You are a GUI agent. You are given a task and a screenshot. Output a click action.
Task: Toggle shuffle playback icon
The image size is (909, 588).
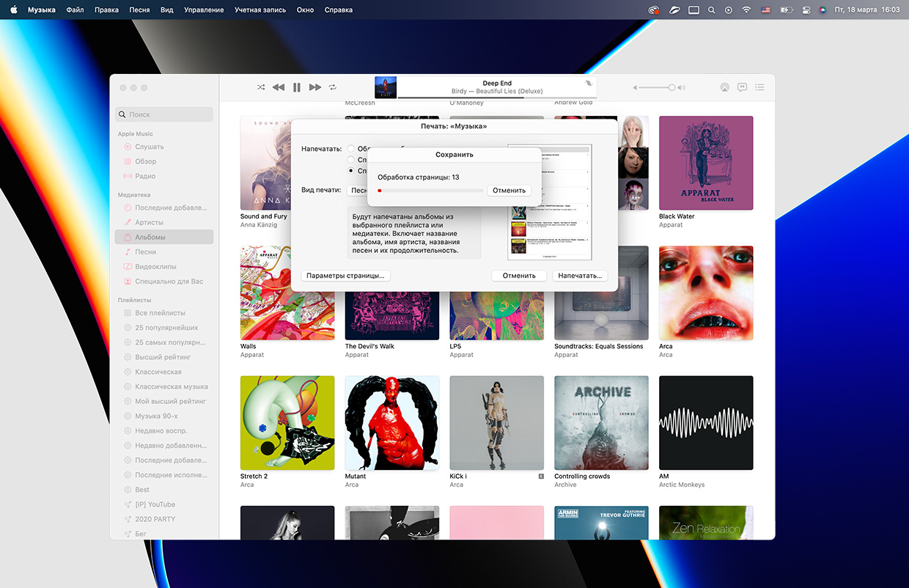coord(261,87)
